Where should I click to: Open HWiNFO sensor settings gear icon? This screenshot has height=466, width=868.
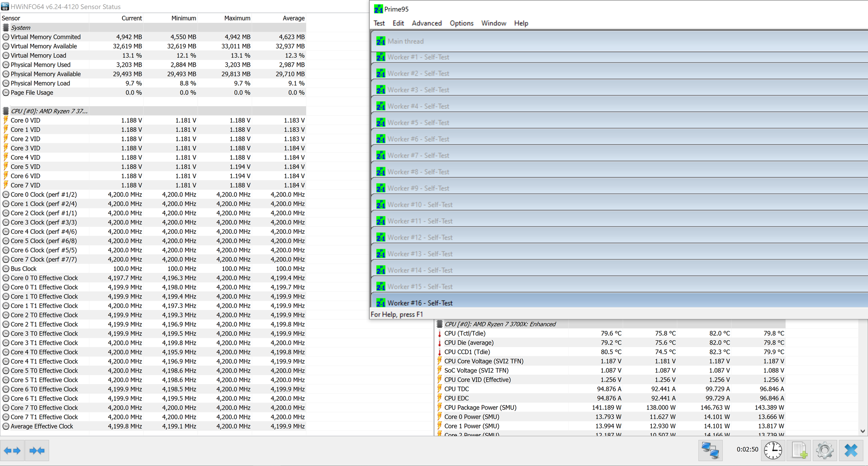tap(825, 450)
